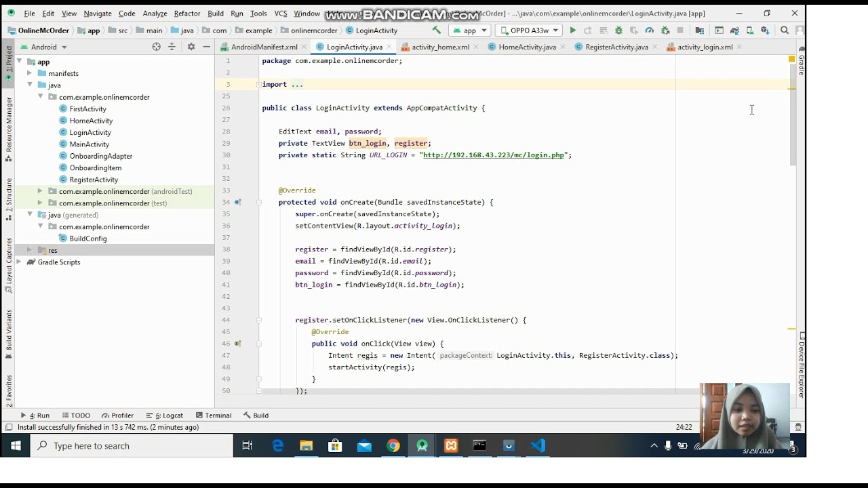Click the Windows Start button
Image resolution: width=868 pixels, height=488 pixels.
click(16, 445)
